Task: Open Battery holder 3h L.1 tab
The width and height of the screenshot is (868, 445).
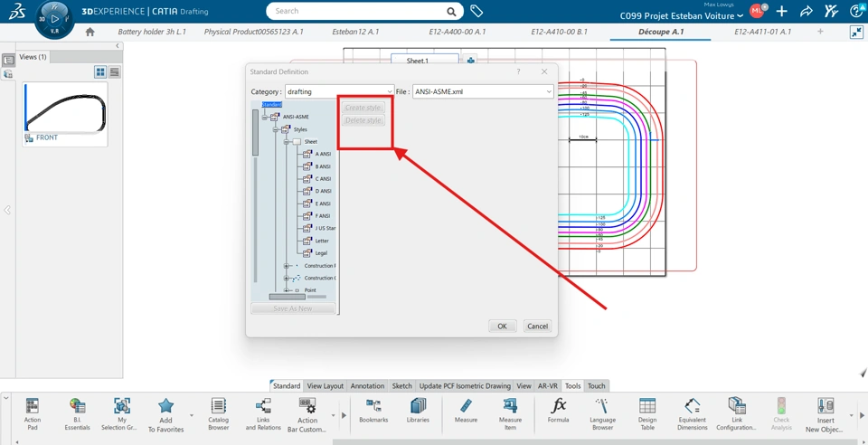Action: point(152,32)
